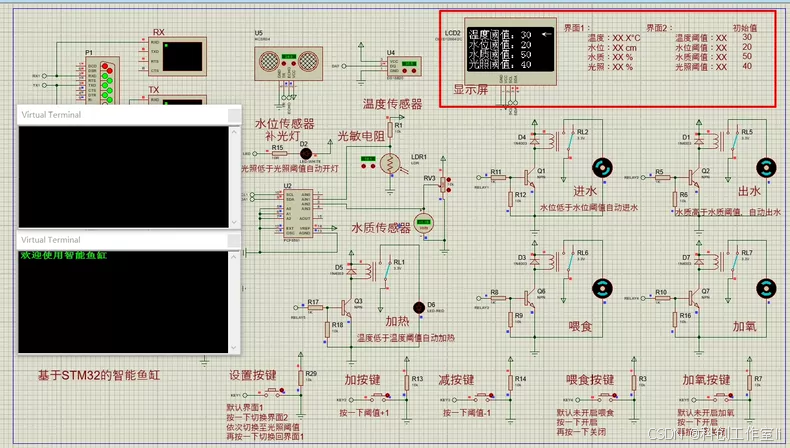Click the 加氧 oxygen motor
The image size is (790, 448).
tap(766, 289)
